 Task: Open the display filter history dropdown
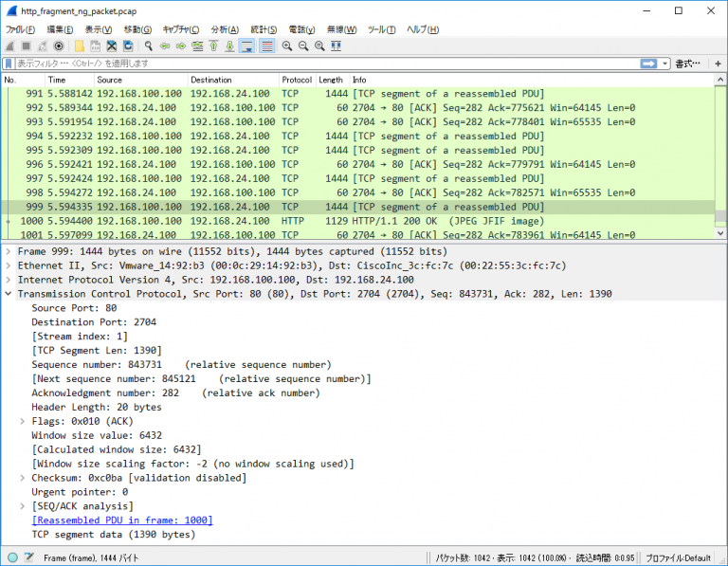tap(665, 64)
